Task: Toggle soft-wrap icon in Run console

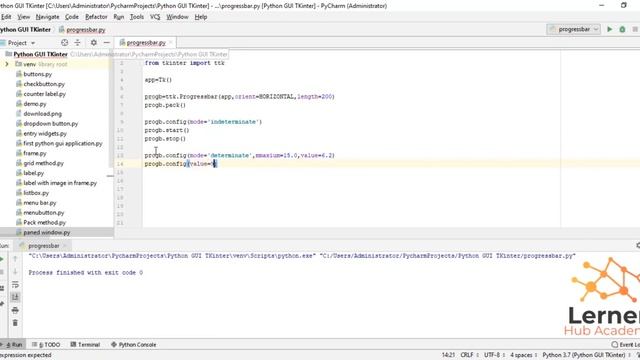Action: [15, 284]
